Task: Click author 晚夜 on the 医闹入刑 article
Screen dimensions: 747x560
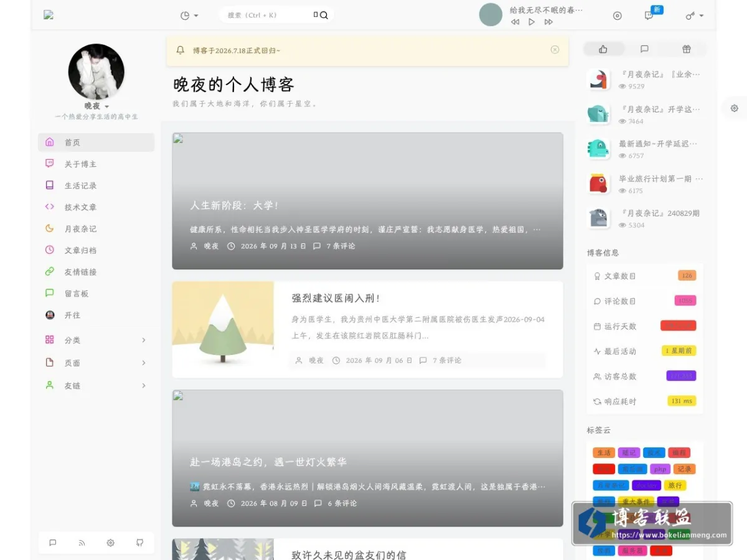Action: (x=316, y=360)
